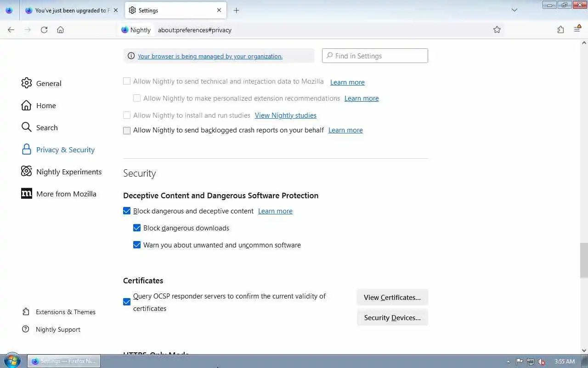Open the Windows Start button
Viewport: 588px width, 368px height.
click(11, 361)
